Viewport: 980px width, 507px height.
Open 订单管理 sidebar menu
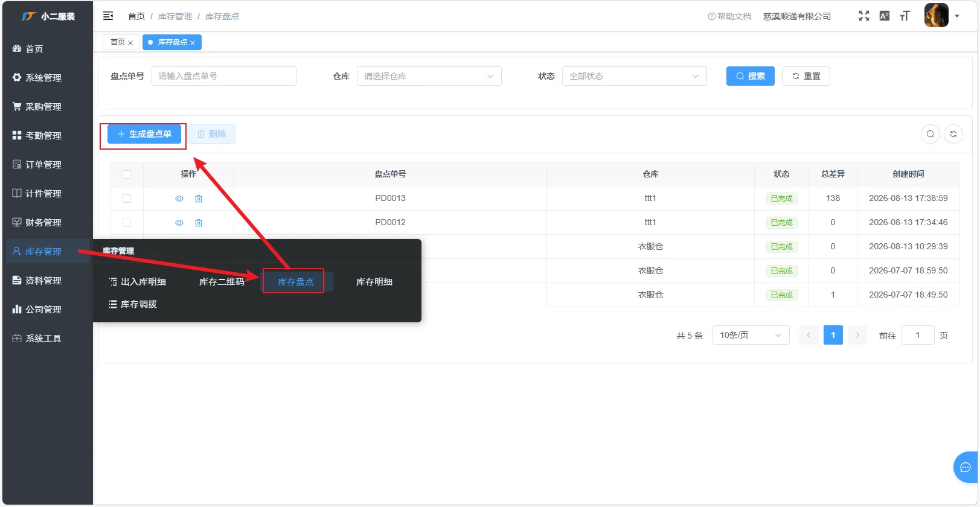pyautogui.click(x=48, y=165)
